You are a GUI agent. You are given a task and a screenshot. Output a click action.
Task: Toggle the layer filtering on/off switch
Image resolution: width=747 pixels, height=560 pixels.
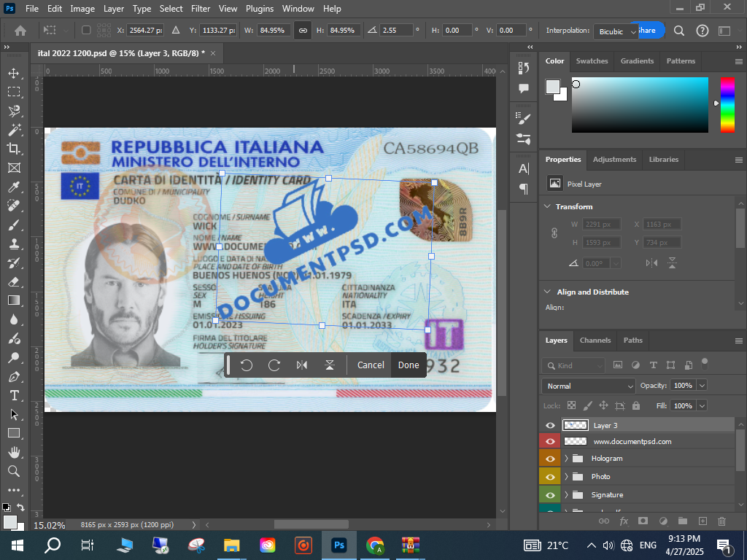pos(705,364)
